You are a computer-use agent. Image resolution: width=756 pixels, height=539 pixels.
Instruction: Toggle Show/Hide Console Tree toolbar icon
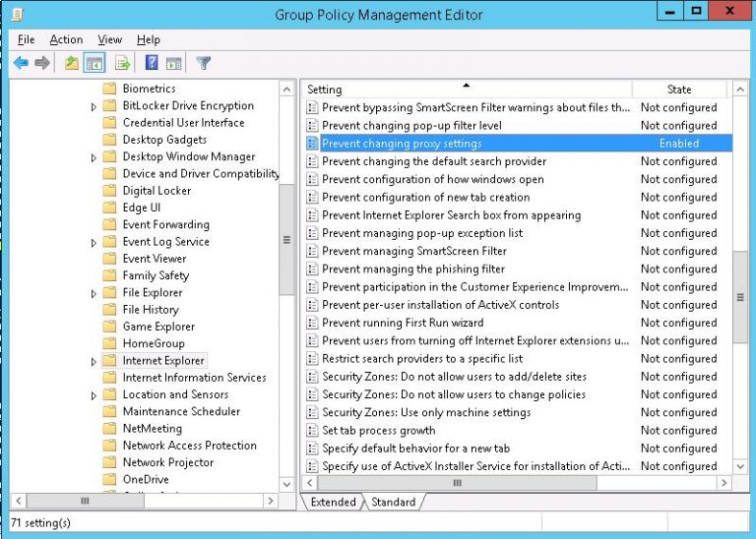coord(94,64)
